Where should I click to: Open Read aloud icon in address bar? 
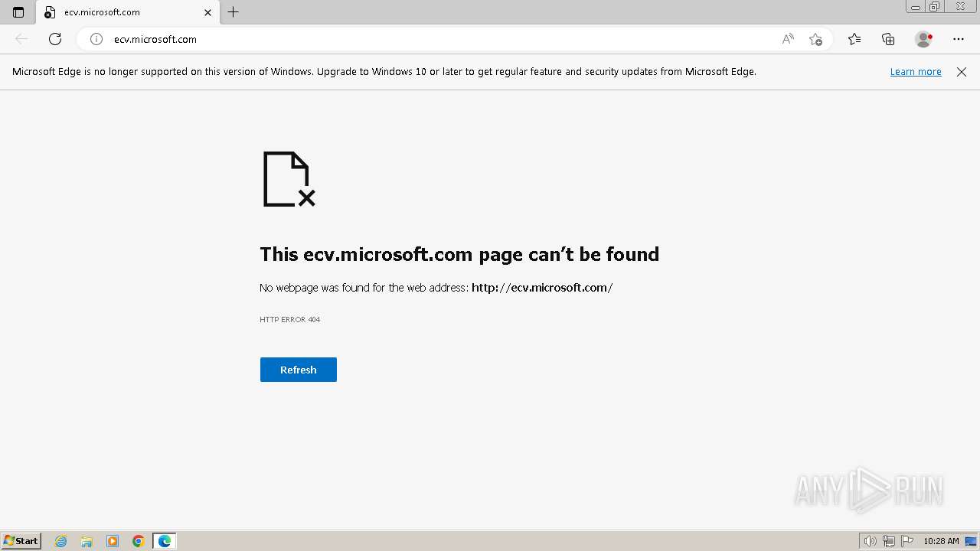[788, 39]
